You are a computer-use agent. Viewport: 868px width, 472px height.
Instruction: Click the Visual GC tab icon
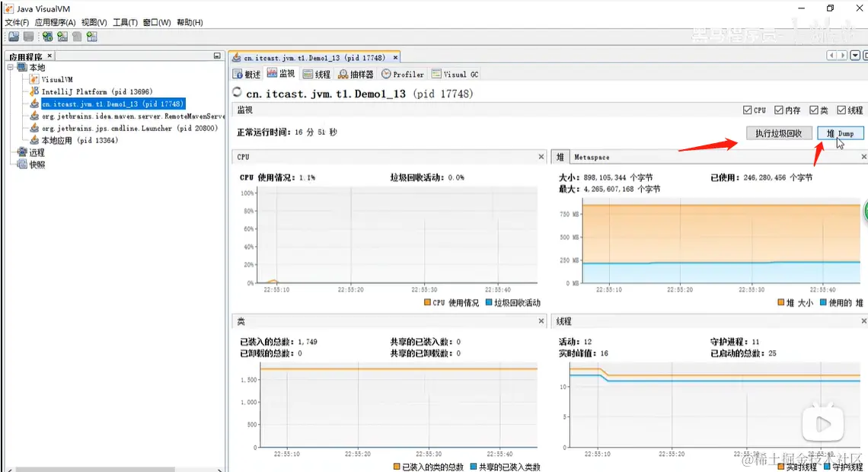[x=436, y=74]
